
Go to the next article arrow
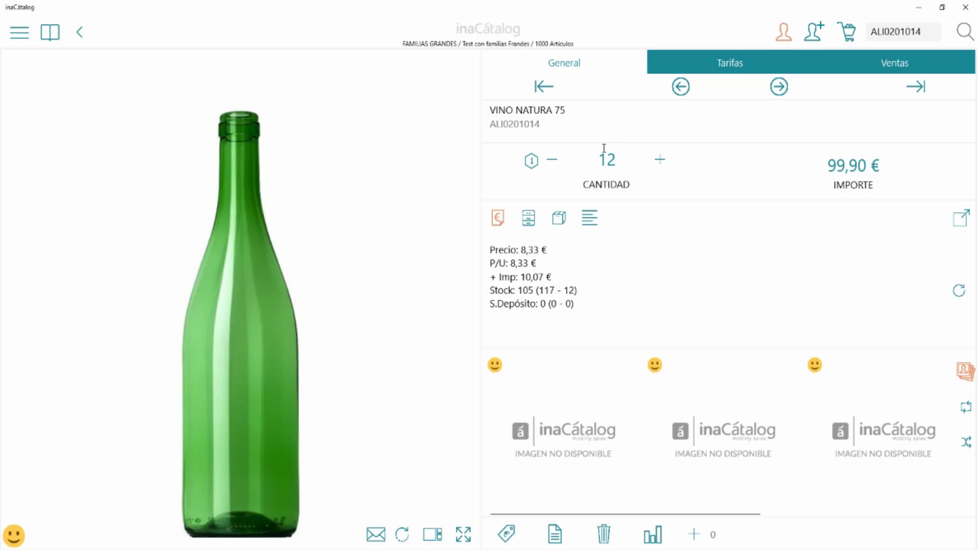click(779, 87)
